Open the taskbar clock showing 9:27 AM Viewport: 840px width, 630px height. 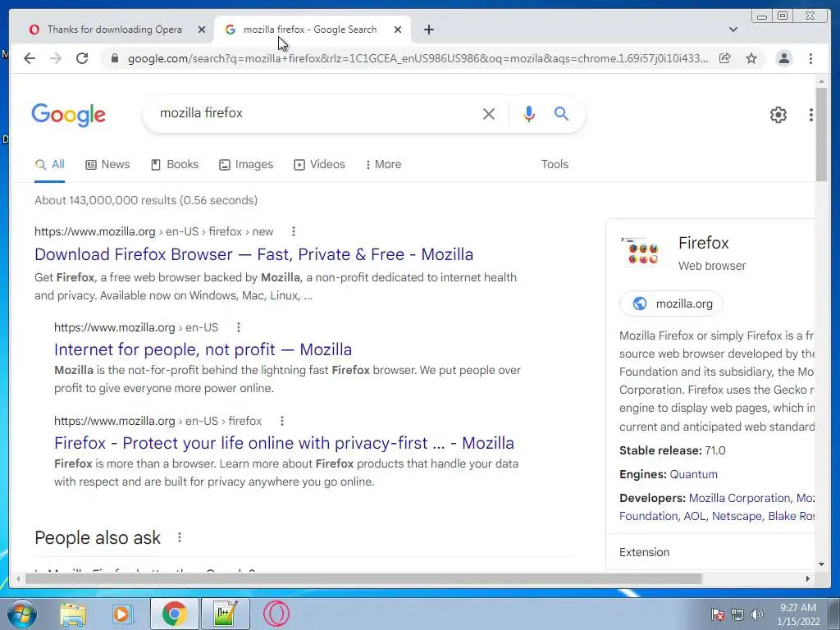(x=798, y=614)
